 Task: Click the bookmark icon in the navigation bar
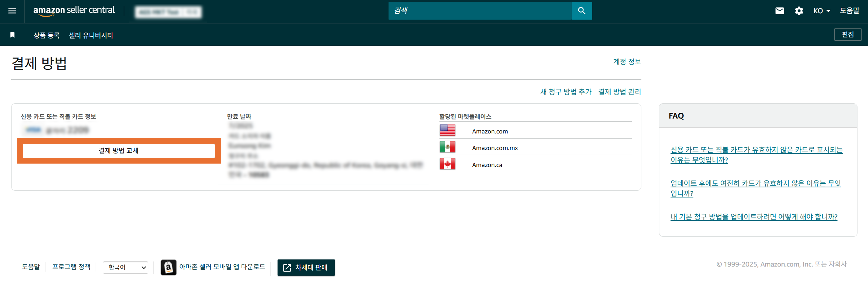point(12,35)
